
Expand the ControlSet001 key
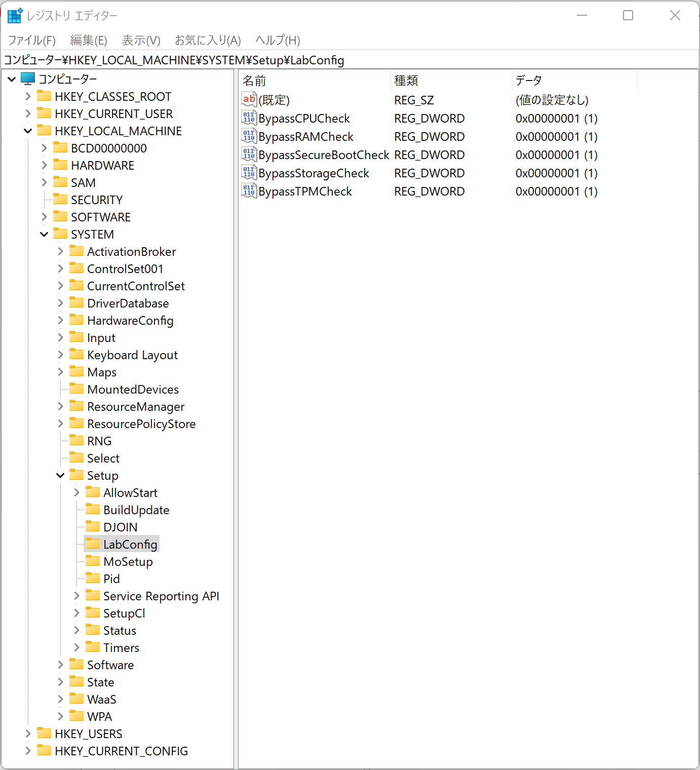pyautogui.click(x=60, y=268)
